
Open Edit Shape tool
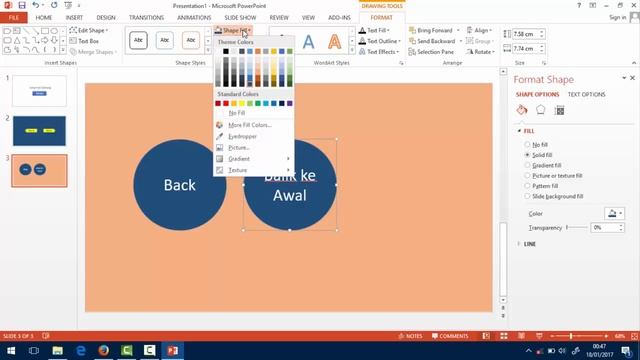89,30
